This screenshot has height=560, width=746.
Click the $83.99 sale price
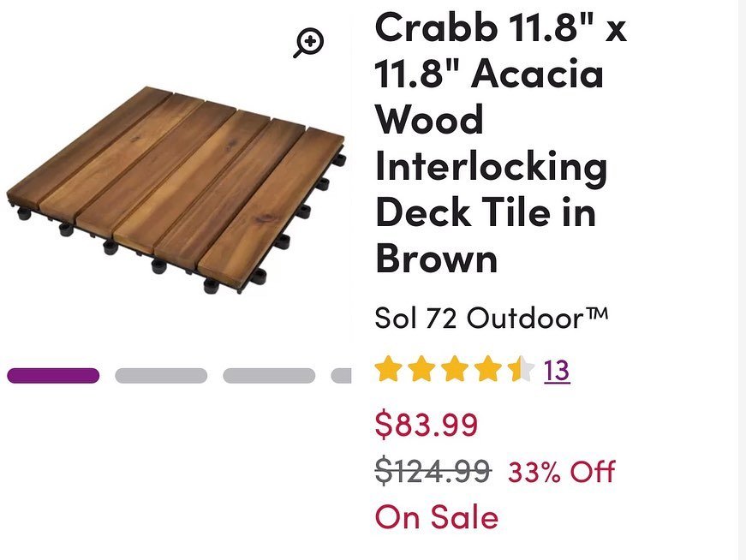pyautogui.click(x=427, y=424)
